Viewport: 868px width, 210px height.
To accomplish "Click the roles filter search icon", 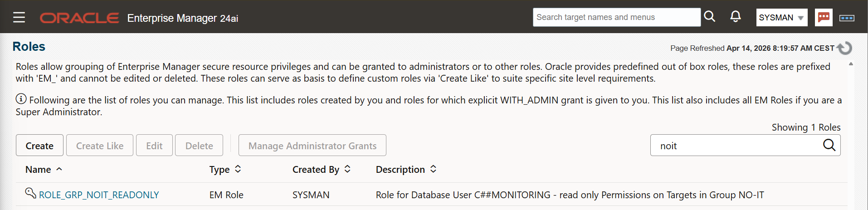I will click(x=829, y=145).
